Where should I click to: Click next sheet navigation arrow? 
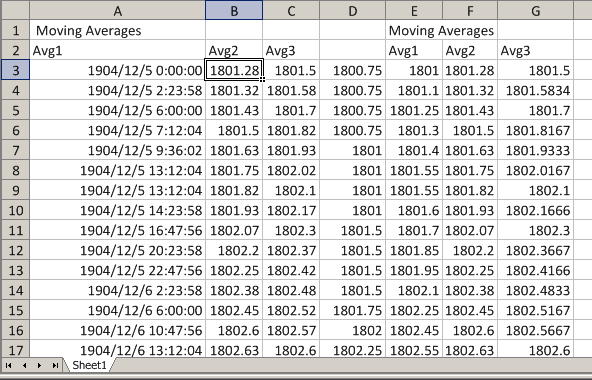click(x=40, y=365)
